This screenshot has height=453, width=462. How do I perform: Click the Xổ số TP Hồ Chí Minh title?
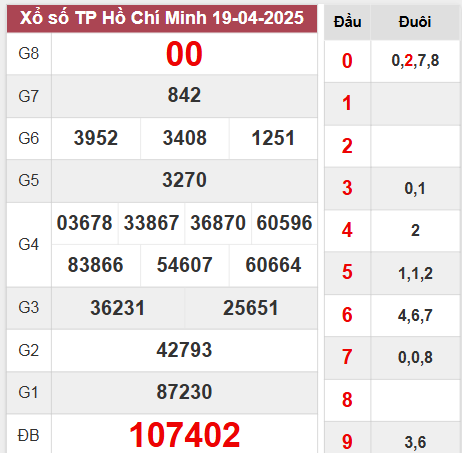[162, 18]
